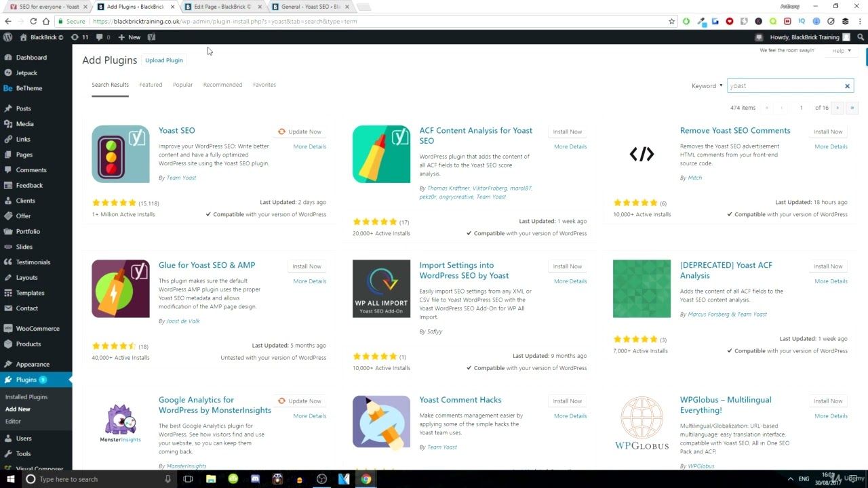Switch to Featured plugins tab
Viewport: 868px width, 488px height.
click(151, 85)
